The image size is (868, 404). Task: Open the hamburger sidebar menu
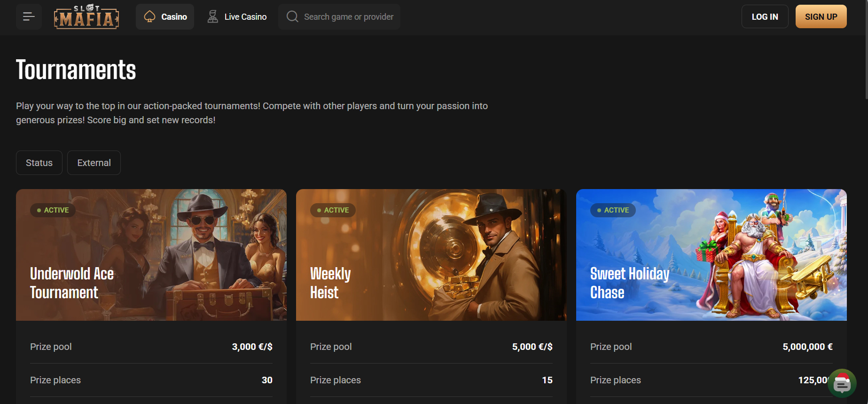[29, 17]
